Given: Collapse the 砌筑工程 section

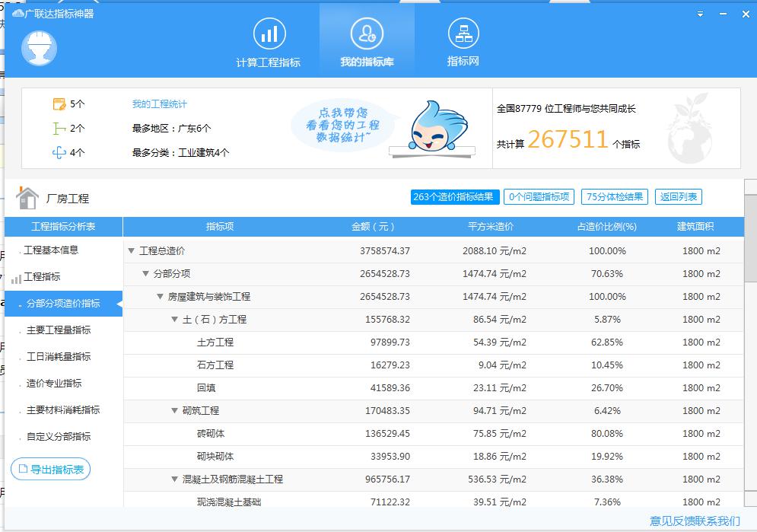Looking at the screenshot, I should coord(175,411).
